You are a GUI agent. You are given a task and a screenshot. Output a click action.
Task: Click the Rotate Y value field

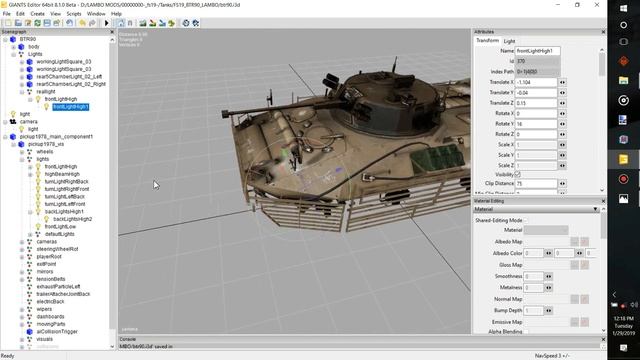pos(536,124)
